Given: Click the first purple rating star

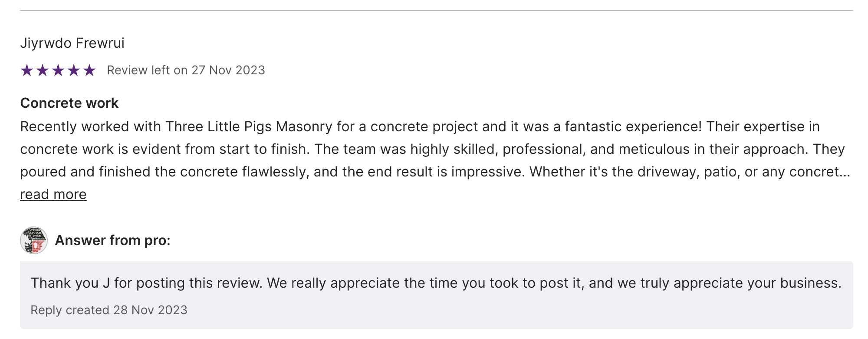Looking at the screenshot, I should click(27, 70).
